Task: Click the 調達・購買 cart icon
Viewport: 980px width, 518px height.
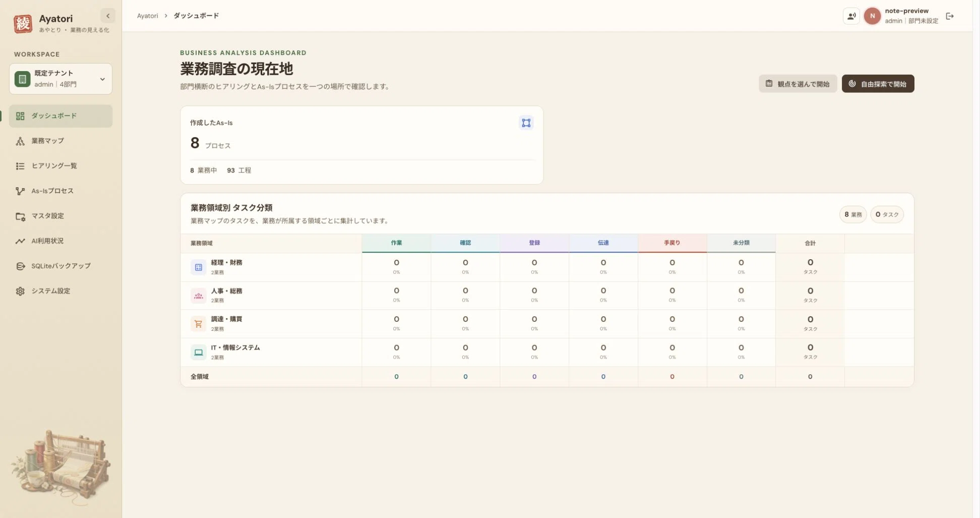Action: [x=199, y=324]
